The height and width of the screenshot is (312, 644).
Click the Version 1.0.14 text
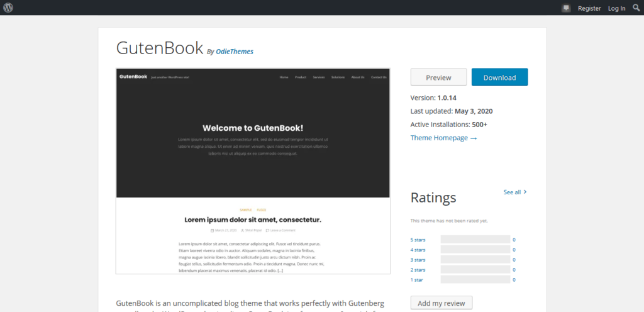(433, 98)
